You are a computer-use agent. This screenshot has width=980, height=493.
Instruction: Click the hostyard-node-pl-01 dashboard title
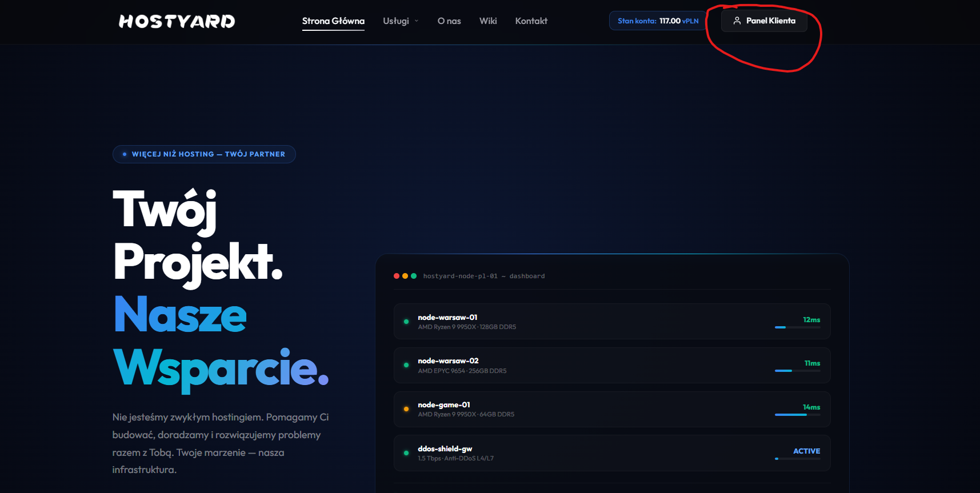tap(484, 276)
